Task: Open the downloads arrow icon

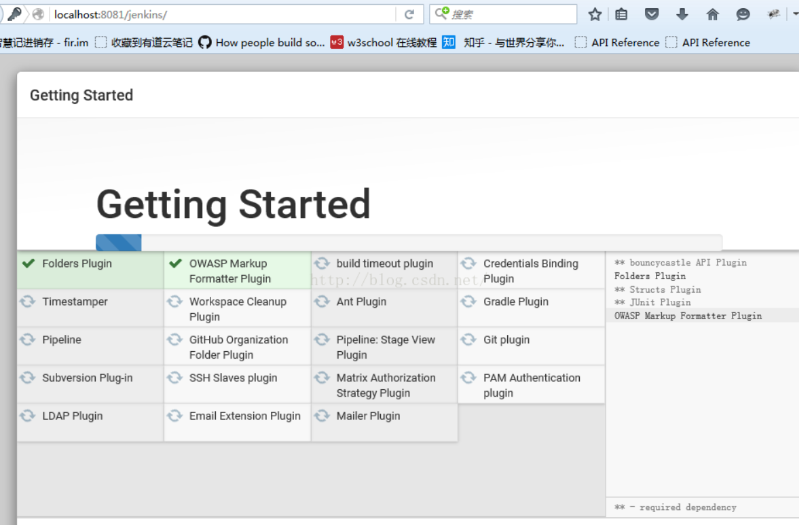Action: pyautogui.click(x=682, y=14)
